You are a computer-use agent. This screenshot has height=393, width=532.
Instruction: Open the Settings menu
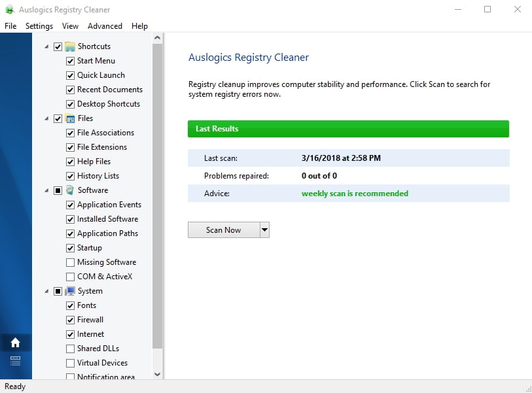click(39, 26)
